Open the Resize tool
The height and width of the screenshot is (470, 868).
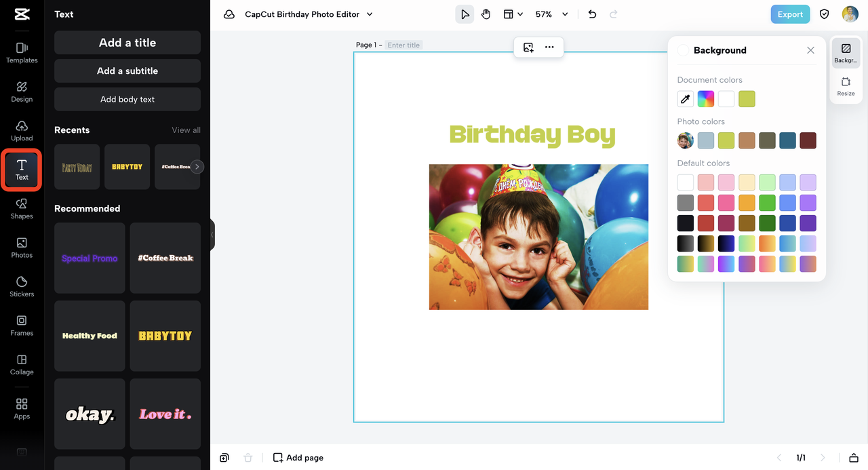pos(846,86)
